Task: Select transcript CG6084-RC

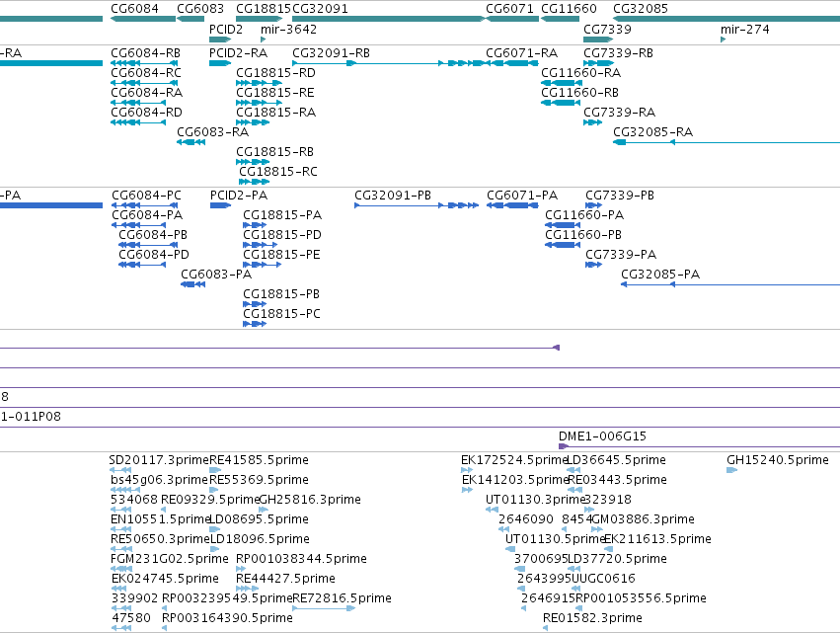Action: [146, 73]
